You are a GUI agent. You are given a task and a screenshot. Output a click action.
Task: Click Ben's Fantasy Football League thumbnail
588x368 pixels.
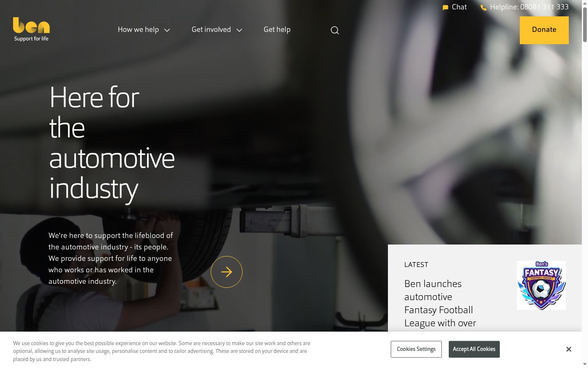[541, 285]
